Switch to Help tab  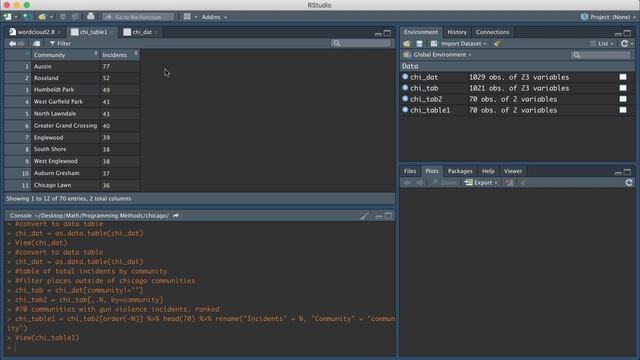click(x=488, y=171)
